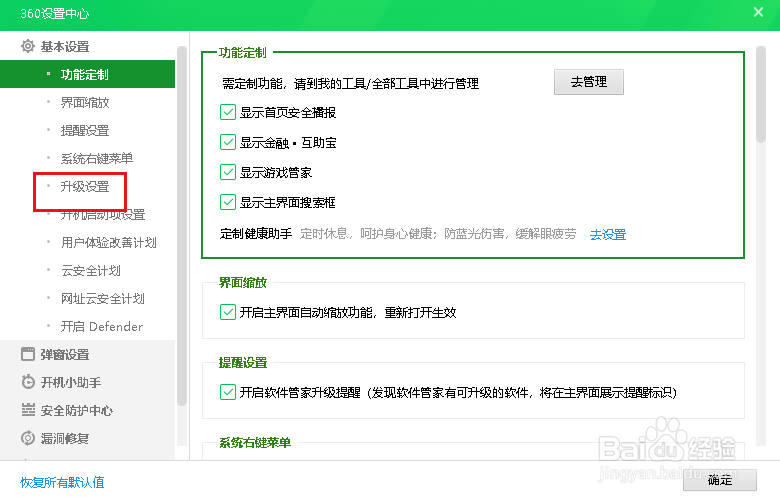Expand 弹窗设置 section
Image resolution: width=780 pixels, height=500 pixels.
pyautogui.click(x=65, y=354)
